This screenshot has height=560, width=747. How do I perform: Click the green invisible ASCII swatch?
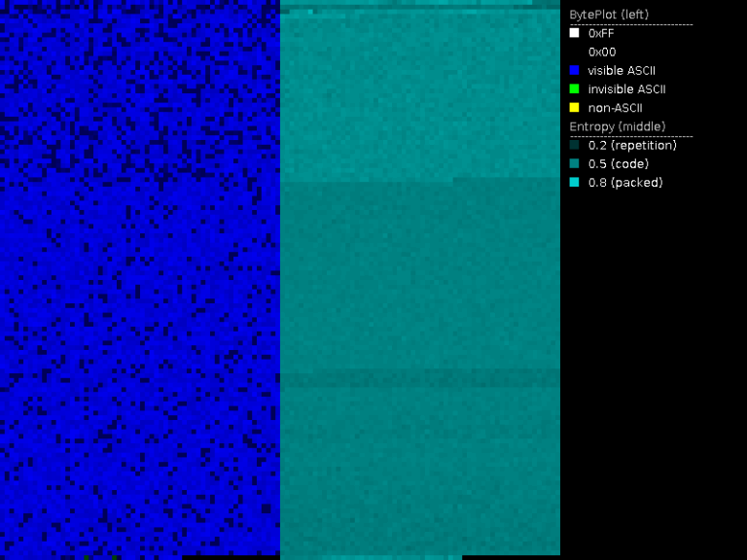[x=574, y=88]
